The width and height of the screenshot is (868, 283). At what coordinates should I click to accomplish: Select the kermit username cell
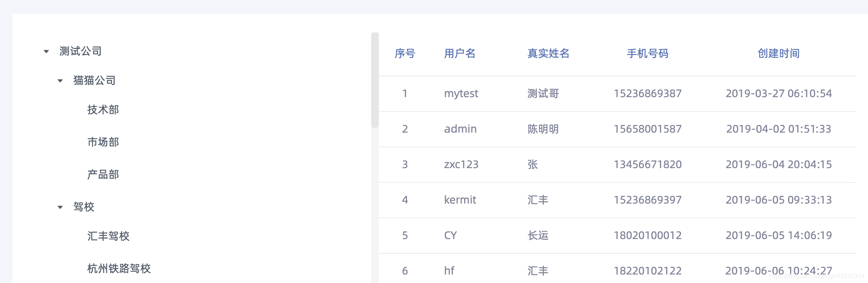(x=460, y=200)
